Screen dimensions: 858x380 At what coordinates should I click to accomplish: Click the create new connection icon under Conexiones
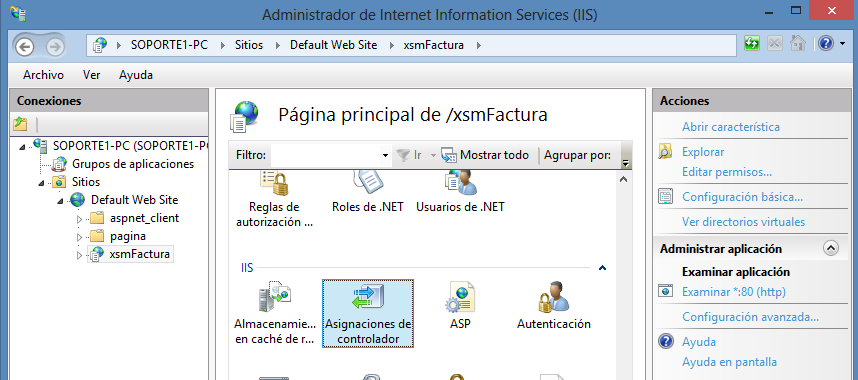[x=20, y=124]
